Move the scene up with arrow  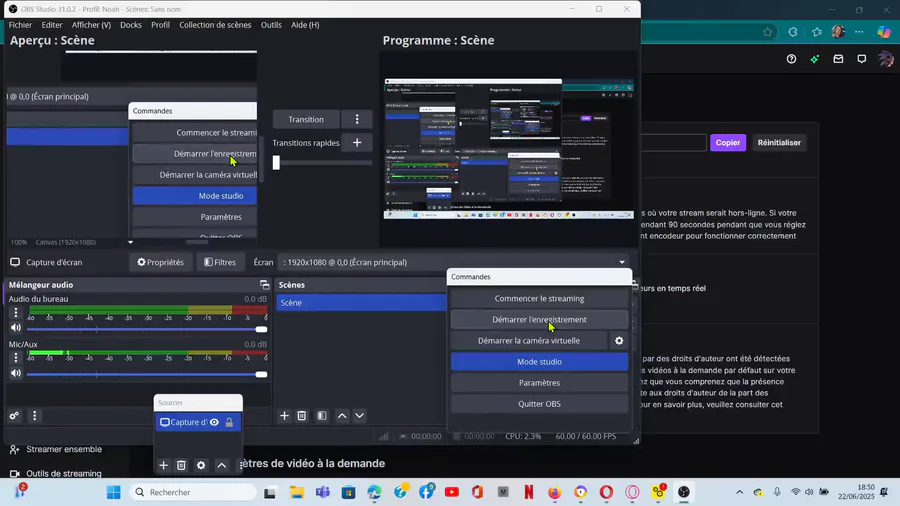pos(342,415)
